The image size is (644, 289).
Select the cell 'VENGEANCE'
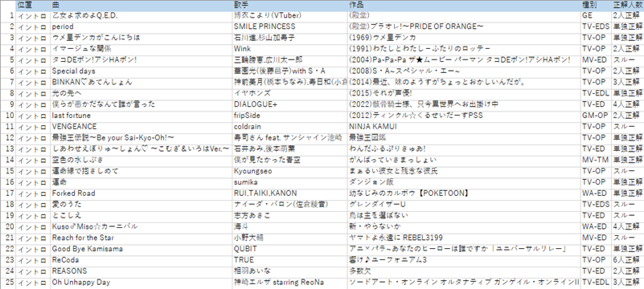coord(142,127)
